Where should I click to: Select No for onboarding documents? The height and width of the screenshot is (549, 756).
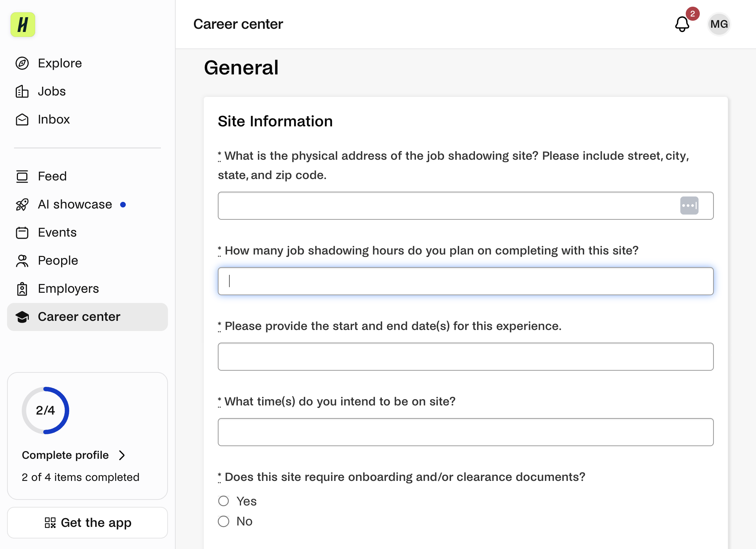click(223, 521)
